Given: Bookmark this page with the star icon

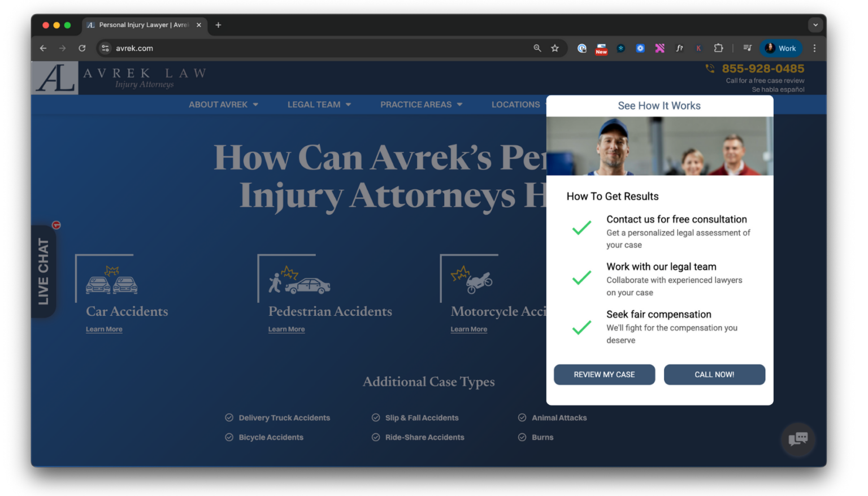Looking at the screenshot, I should [x=555, y=49].
